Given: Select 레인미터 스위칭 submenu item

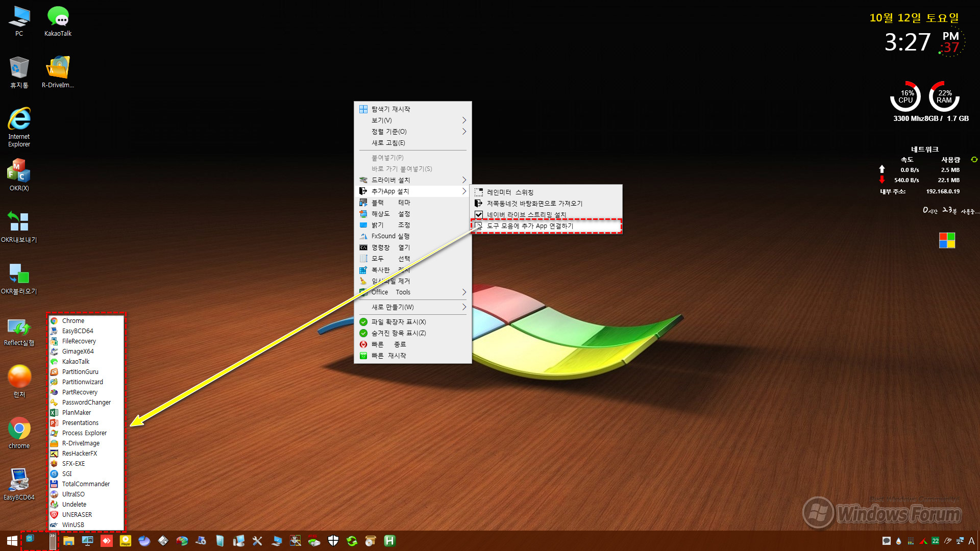Looking at the screenshot, I should tap(546, 192).
